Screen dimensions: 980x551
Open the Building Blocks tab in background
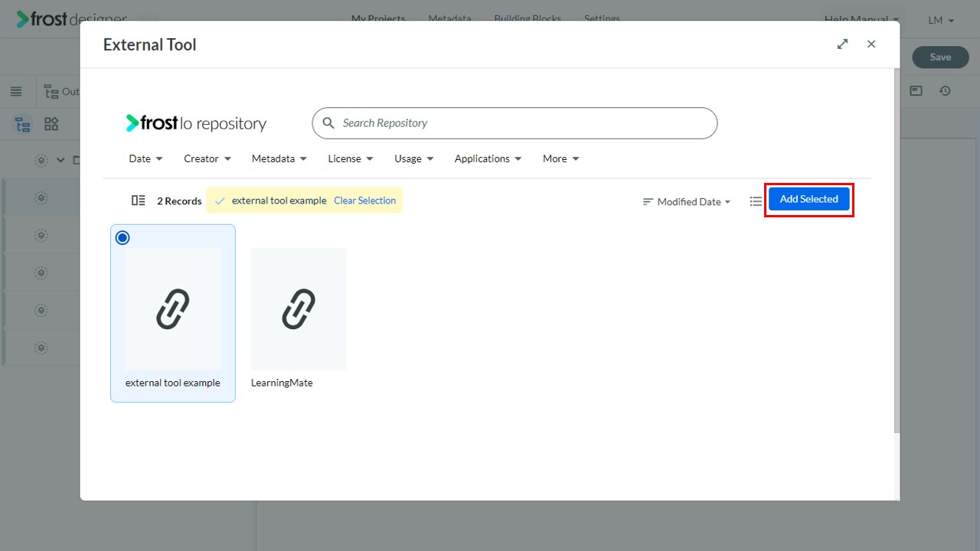[528, 18]
